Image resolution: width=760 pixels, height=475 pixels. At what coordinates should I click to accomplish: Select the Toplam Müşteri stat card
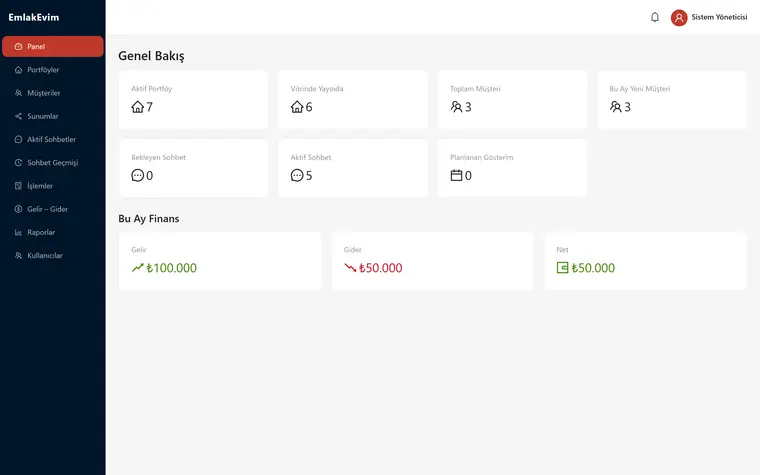tap(512, 100)
